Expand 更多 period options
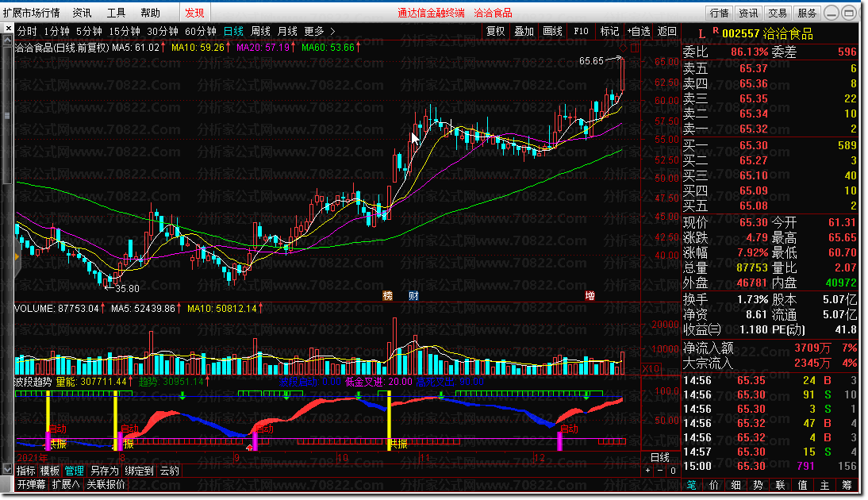The width and height of the screenshot is (868, 500). (320, 32)
